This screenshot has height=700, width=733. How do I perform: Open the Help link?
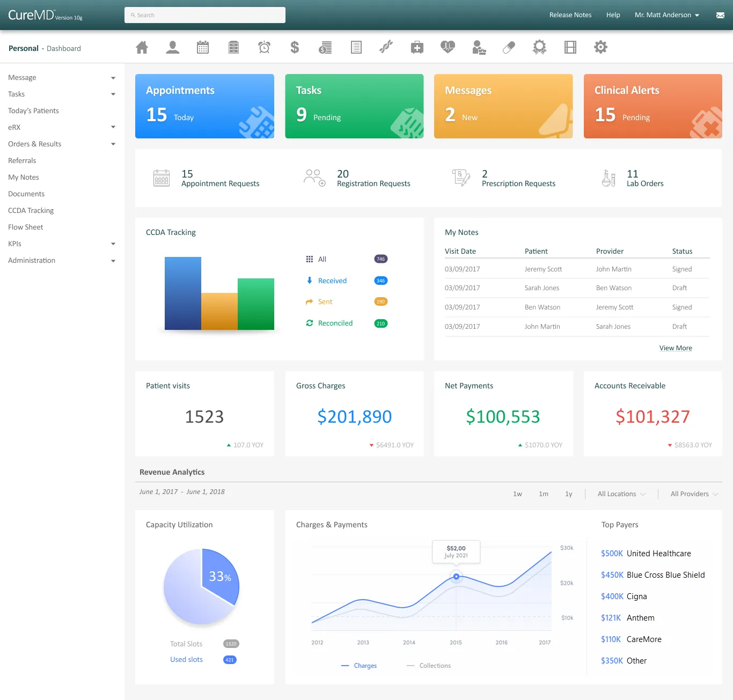pos(613,15)
